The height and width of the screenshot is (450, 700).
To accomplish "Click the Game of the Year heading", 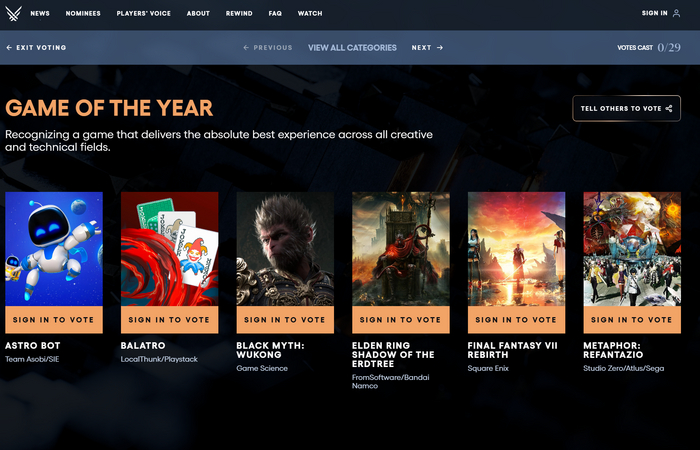I will click(109, 108).
